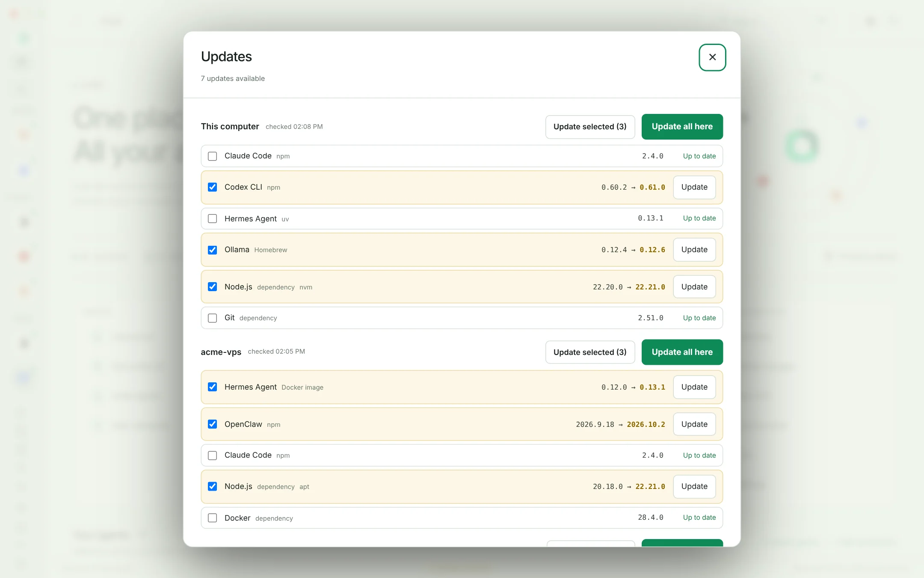
Task: Close the Updates dialog with the X icon
Action: [x=712, y=57]
